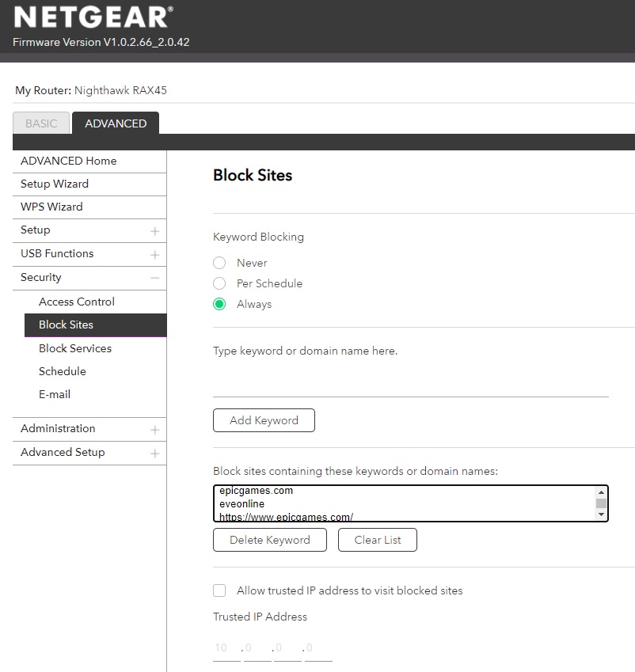Screen dimensions: 635x672
Task: Expand the Administration plus icon
Action: [154, 430]
